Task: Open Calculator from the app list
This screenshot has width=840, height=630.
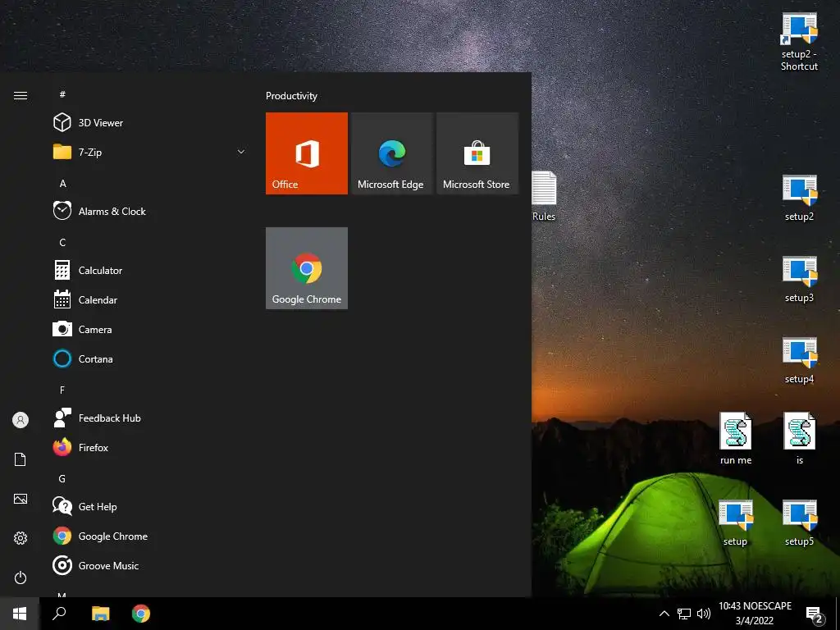Action: [150, 270]
